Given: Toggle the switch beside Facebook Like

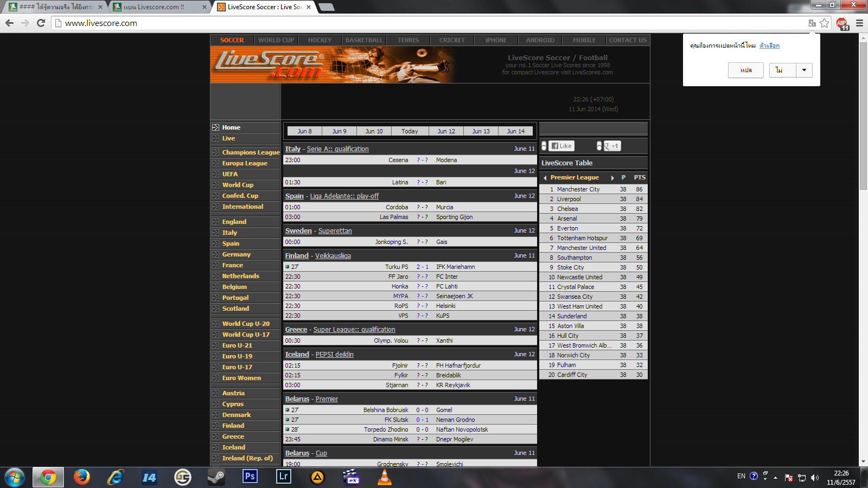Looking at the screenshot, I should click(544, 146).
